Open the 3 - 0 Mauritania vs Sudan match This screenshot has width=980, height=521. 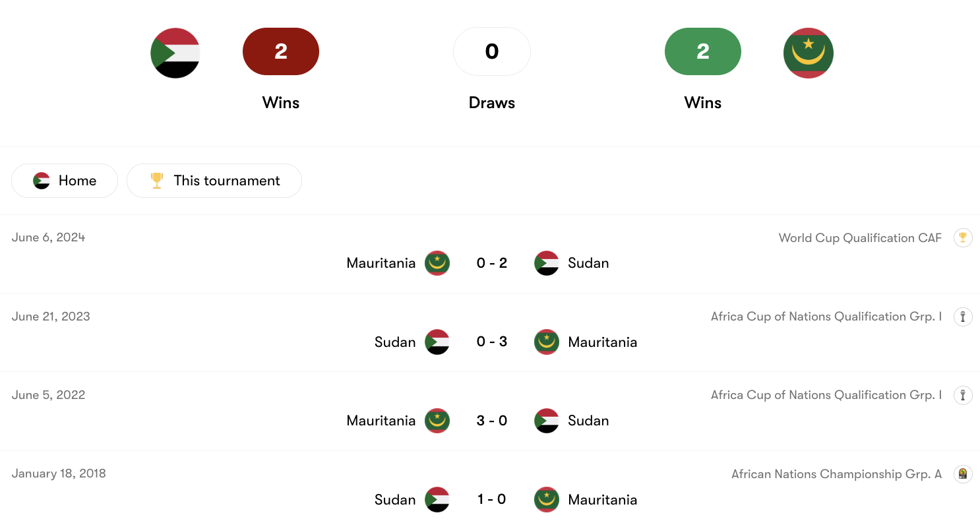coord(492,421)
